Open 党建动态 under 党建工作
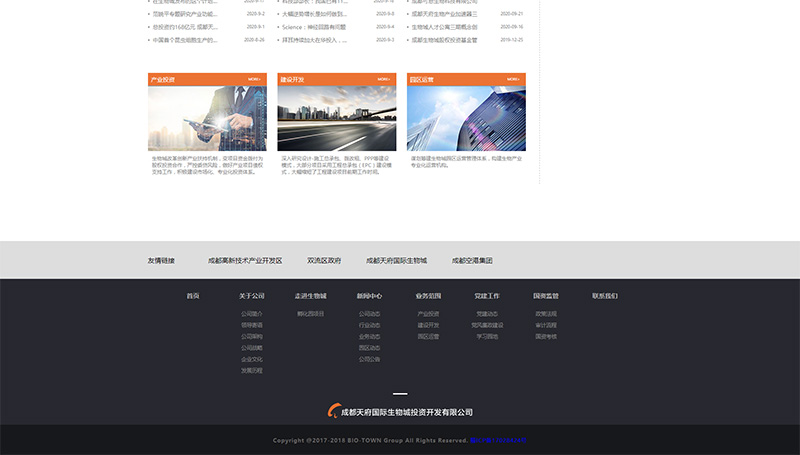The height and width of the screenshot is (455, 800). (487, 314)
